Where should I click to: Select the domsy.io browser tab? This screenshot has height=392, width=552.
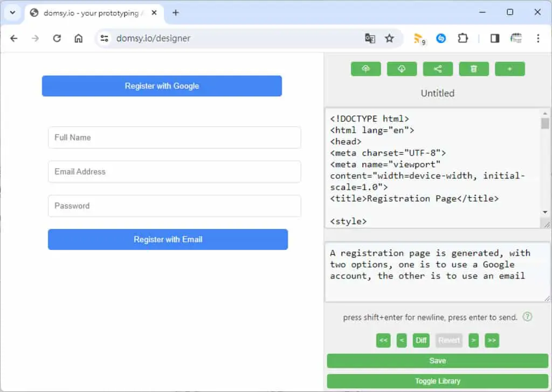(x=94, y=13)
